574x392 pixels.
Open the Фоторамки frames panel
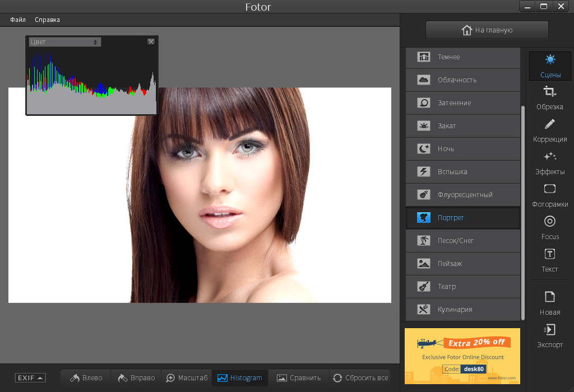[x=549, y=195]
